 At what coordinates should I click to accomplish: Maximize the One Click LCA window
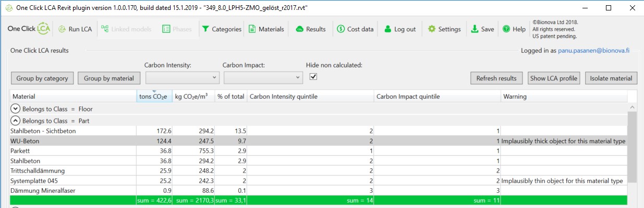[x=609, y=8]
